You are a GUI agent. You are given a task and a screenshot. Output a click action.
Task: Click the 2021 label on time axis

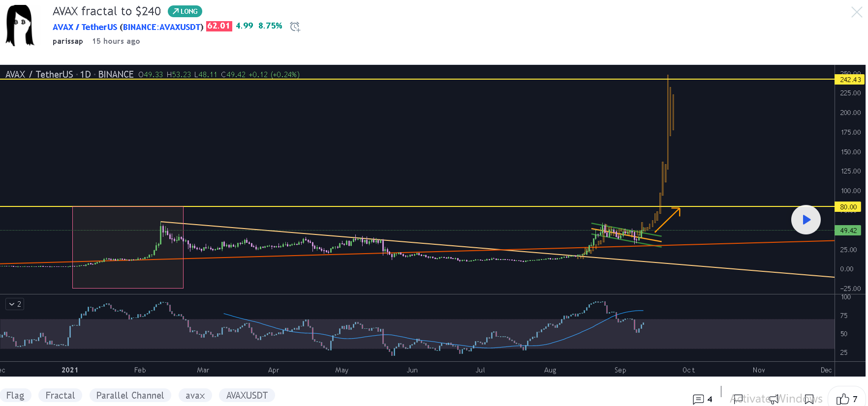pos(70,370)
